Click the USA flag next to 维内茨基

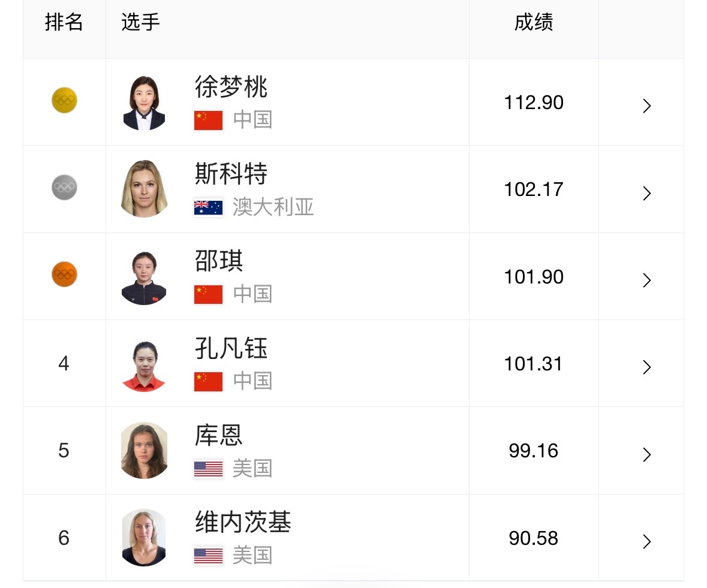click(x=208, y=556)
